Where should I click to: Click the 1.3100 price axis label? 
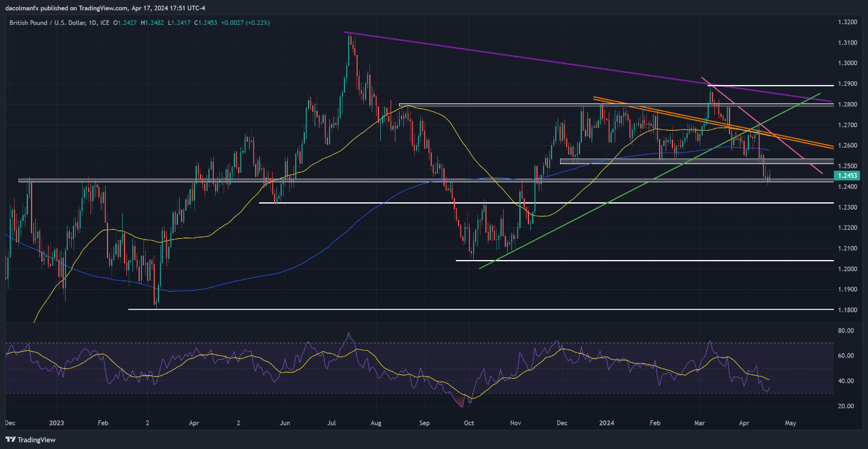point(847,43)
